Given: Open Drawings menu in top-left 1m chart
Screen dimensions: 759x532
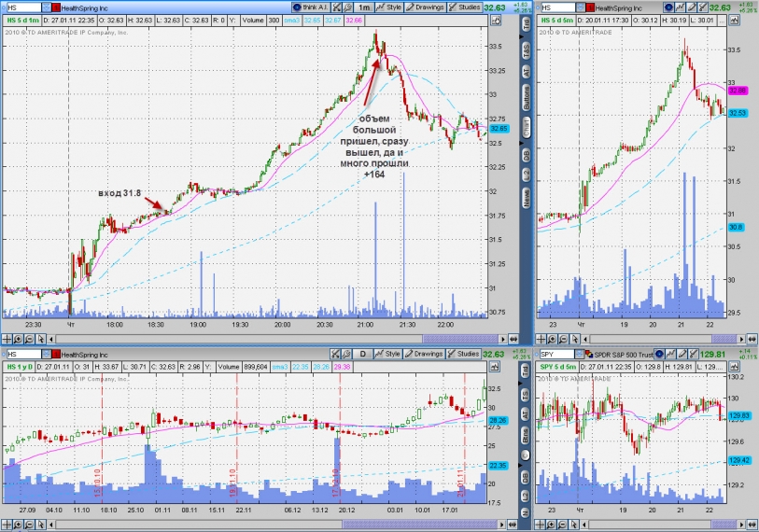Looking at the screenshot, I should pyautogui.click(x=425, y=7).
